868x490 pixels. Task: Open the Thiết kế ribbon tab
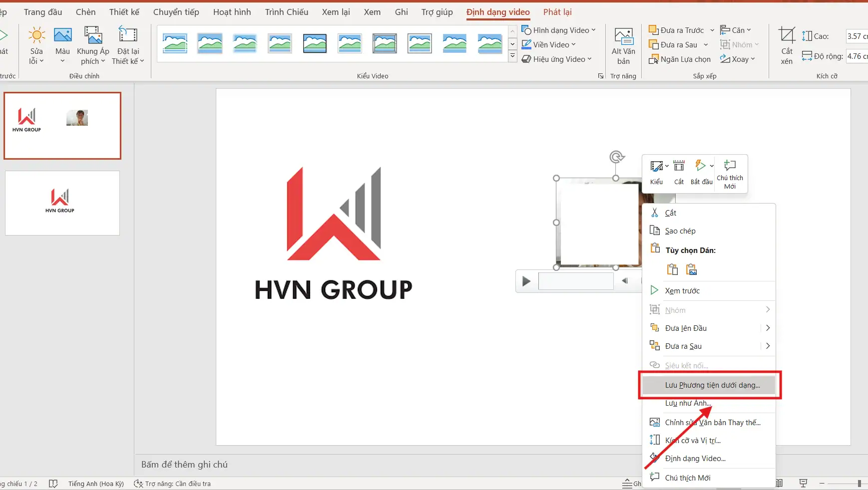point(124,12)
